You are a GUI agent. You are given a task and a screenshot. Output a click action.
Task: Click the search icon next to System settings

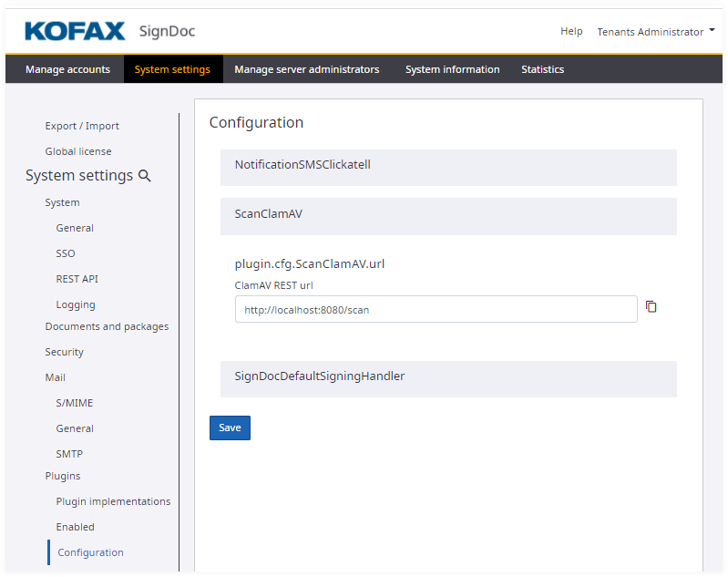click(x=144, y=176)
